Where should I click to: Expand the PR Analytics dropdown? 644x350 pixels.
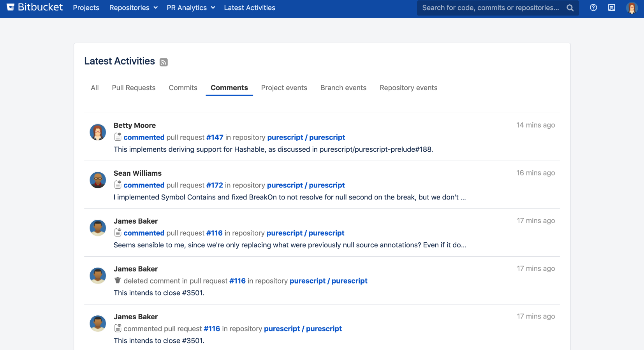191,8
